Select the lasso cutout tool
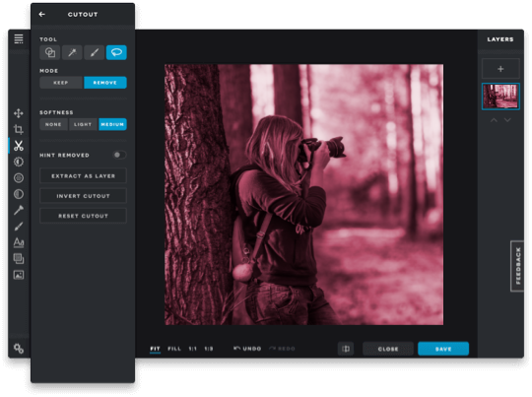The width and height of the screenshot is (532, 397). (116, 52)
